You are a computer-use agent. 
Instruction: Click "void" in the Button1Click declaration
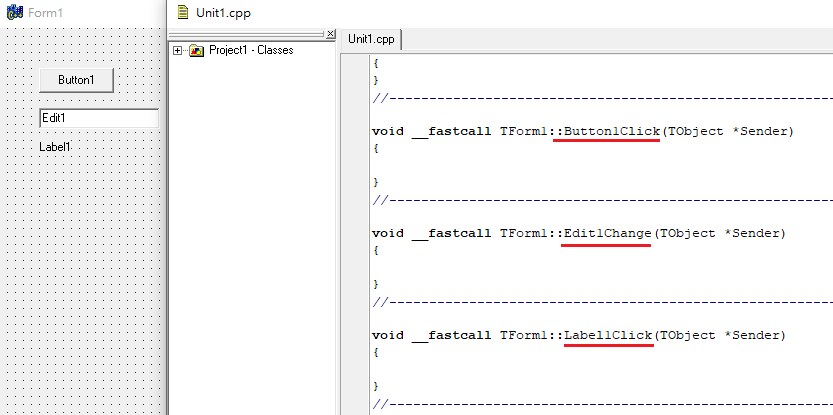pos(388,131)
